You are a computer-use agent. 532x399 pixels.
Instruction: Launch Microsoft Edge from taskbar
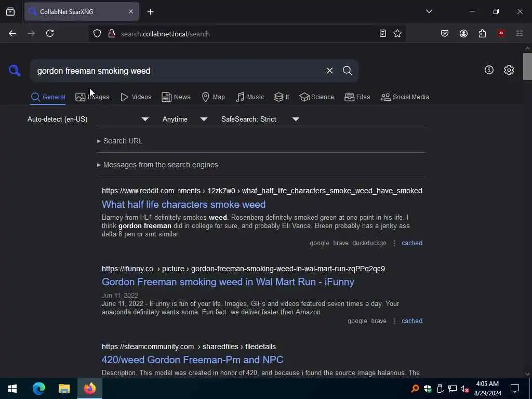pyautogui.click(x=38, y=389)
